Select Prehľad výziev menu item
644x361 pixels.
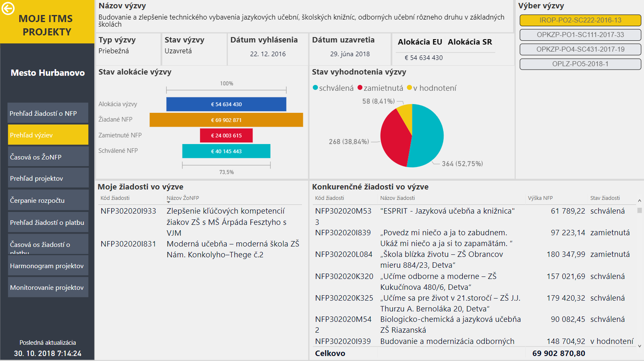(x=48, y=135)
